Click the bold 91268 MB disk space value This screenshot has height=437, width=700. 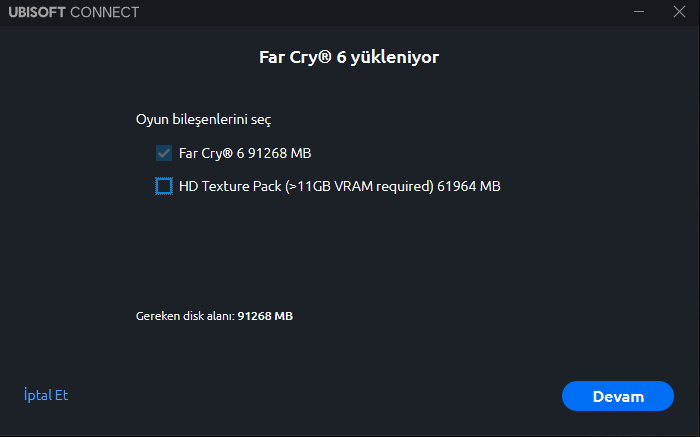[265, 316]
